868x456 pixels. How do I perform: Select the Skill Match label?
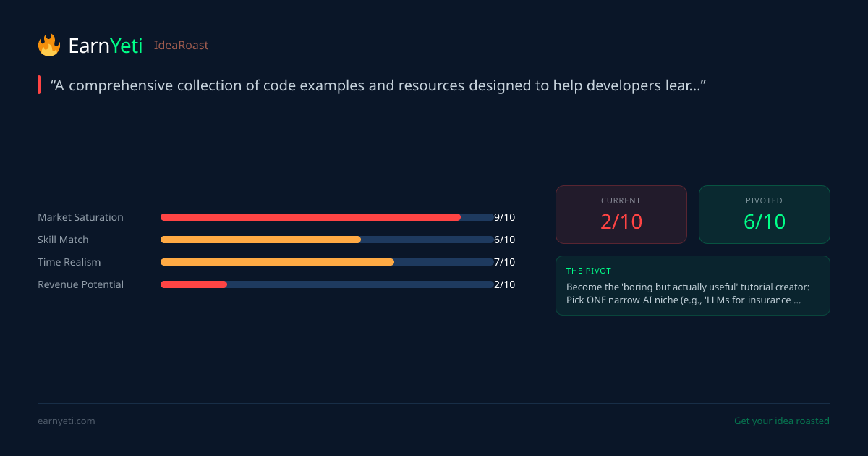coord(63,240)
